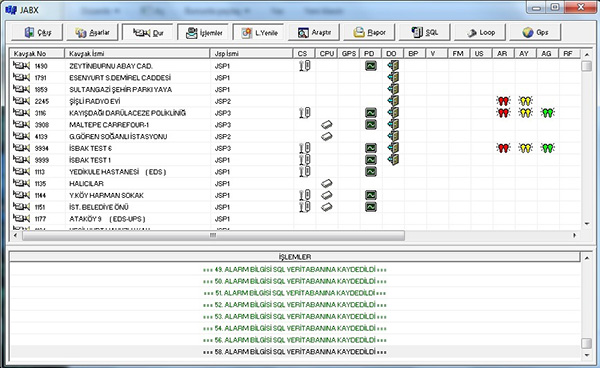Click red AR lamp icon for ŞİŞLİ RADYO EVİ
This screenshot has height=368, width=600.
[503, 101]
